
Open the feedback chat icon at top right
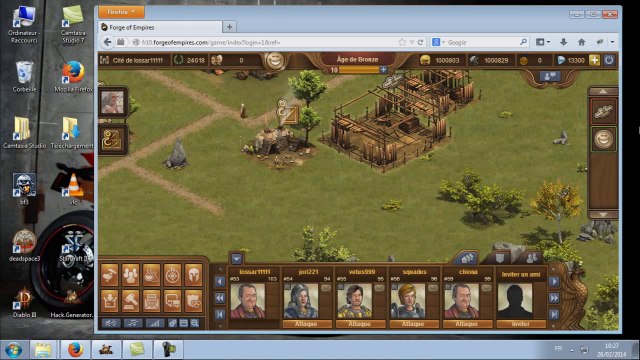550,76
